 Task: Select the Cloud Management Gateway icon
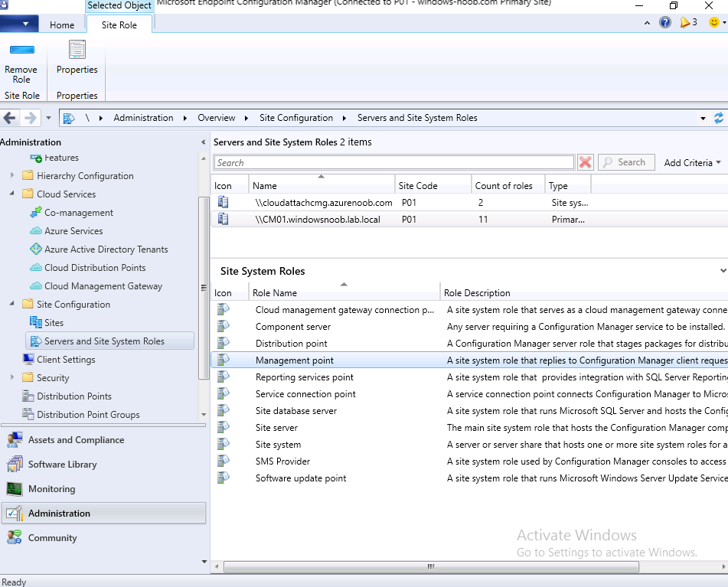[36, 285]
